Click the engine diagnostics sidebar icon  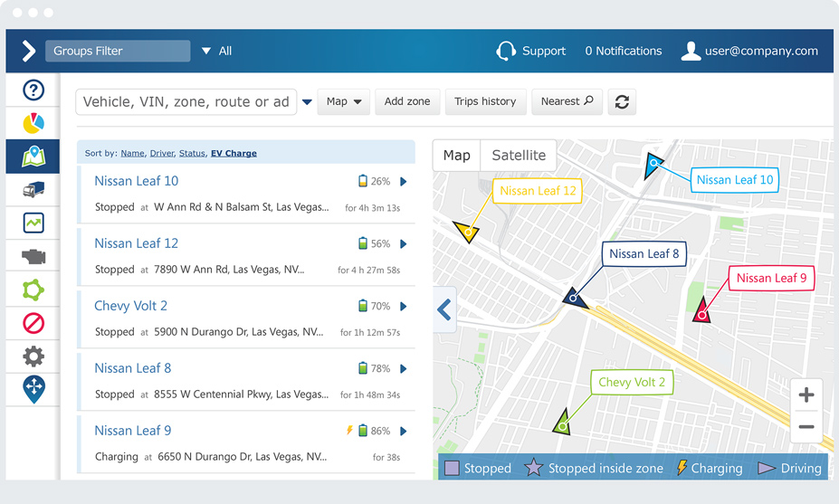tap(33, 256)
